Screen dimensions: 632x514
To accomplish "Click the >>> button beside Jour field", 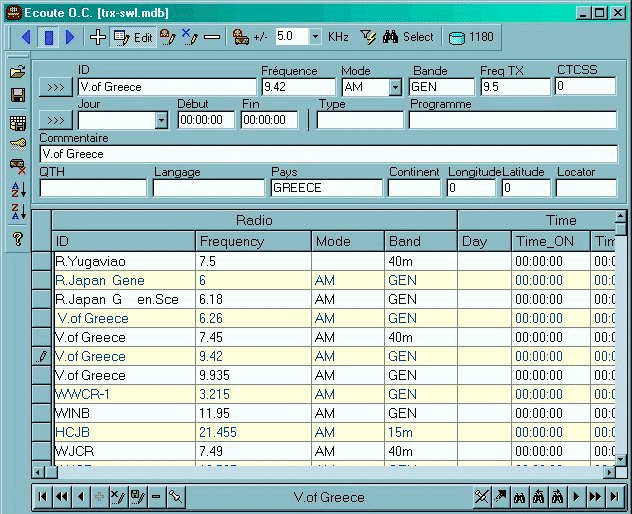I will tap(56, 120).
